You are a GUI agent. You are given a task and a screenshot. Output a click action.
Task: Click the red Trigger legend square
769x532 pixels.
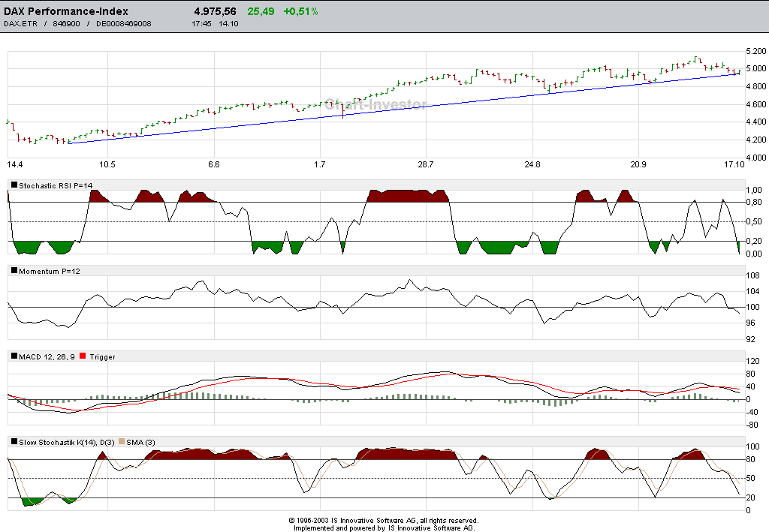(83, 356)
